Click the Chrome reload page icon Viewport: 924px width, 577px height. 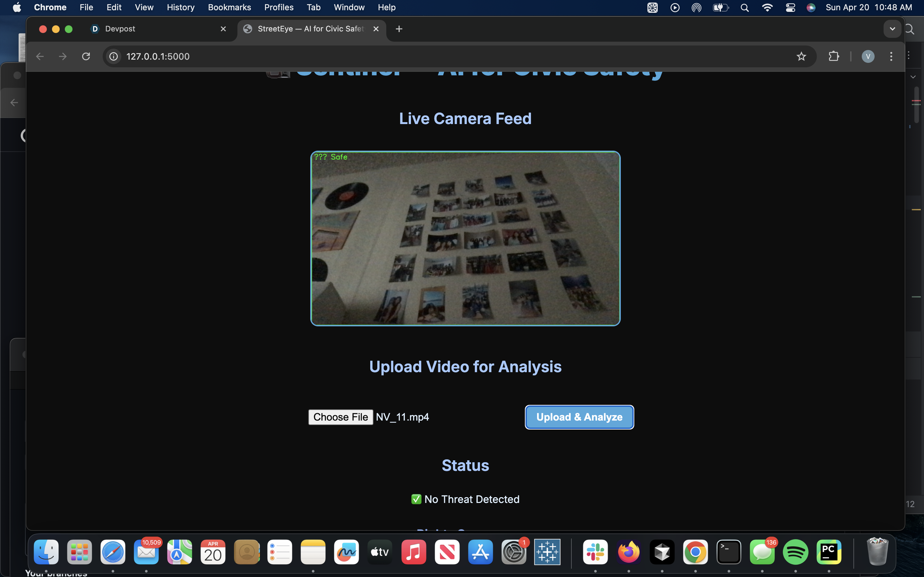[86, 56]
